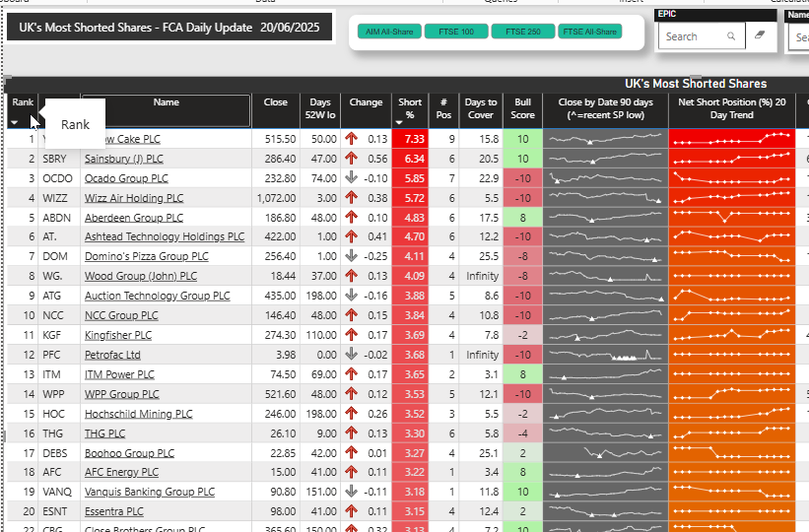Image resolution: width=809 pixels, height=532 pixels.
Task: Select OCDO ticker cell
Action: [x=57, y=178]
